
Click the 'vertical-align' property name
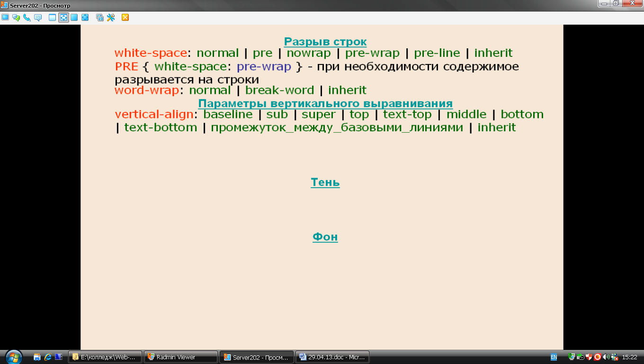point(154,114)
